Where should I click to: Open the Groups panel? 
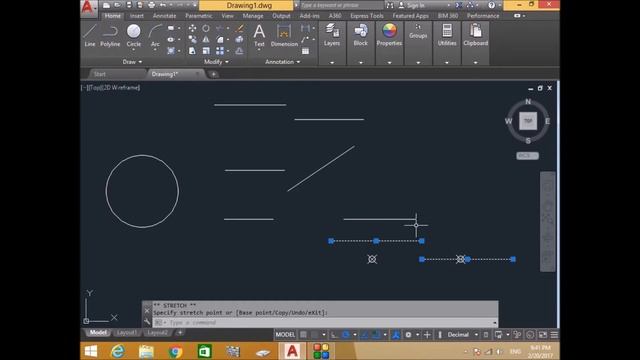coord(418,32)
